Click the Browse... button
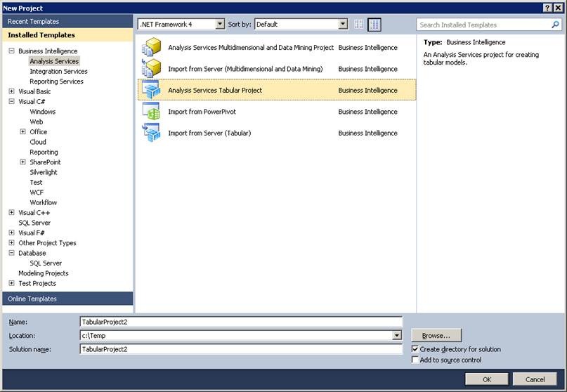567x392 pixels. (x=436, y=335)
